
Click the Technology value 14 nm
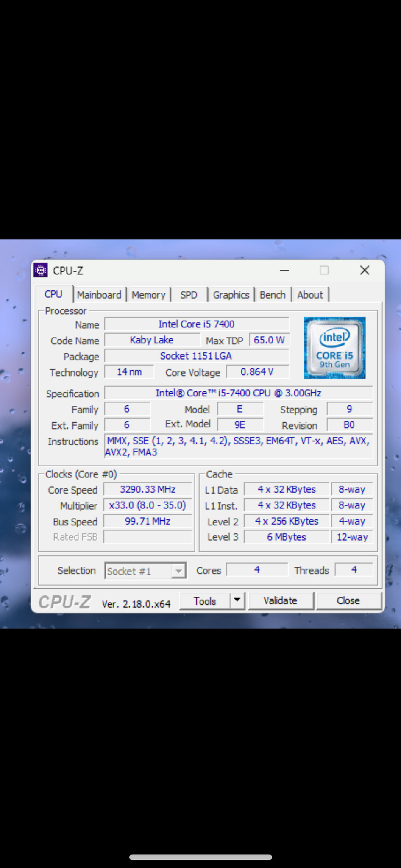pyautogui.click(x=129, y=372)
